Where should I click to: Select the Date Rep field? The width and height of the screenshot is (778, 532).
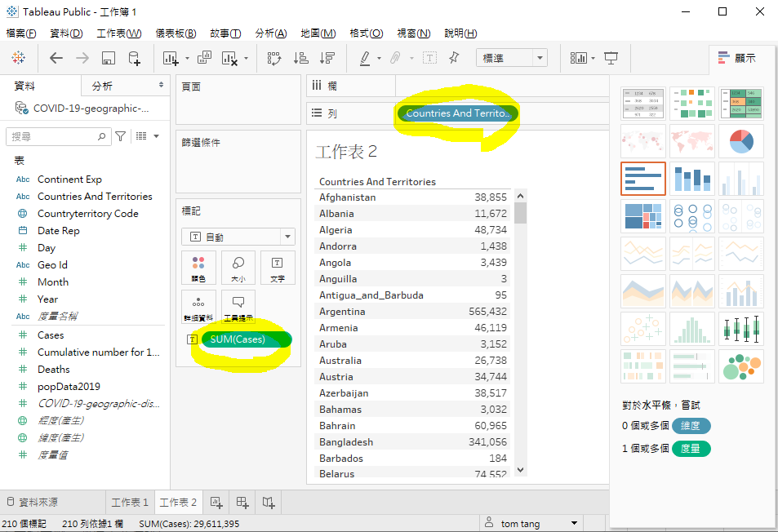[59, 231]
